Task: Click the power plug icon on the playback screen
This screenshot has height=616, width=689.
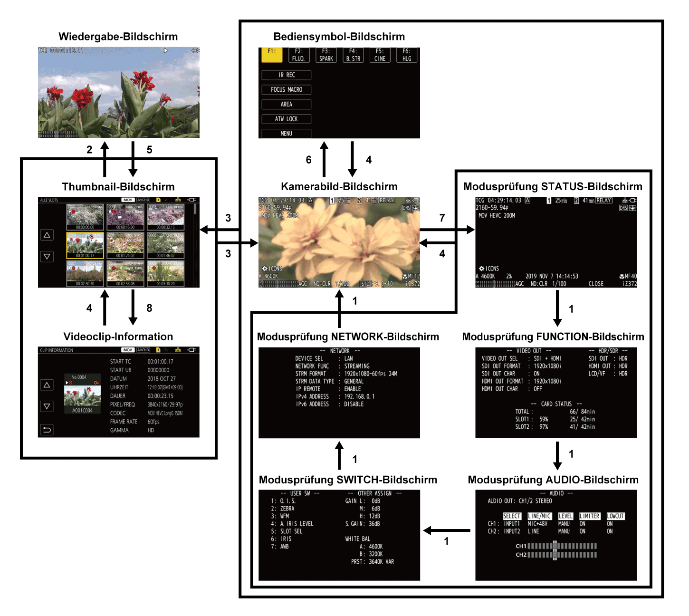Action: 194,50
